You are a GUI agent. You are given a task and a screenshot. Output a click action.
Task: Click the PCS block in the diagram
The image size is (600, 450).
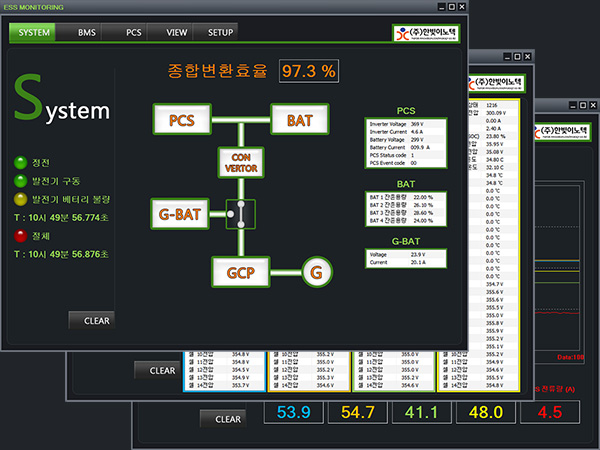coord(181,121)
